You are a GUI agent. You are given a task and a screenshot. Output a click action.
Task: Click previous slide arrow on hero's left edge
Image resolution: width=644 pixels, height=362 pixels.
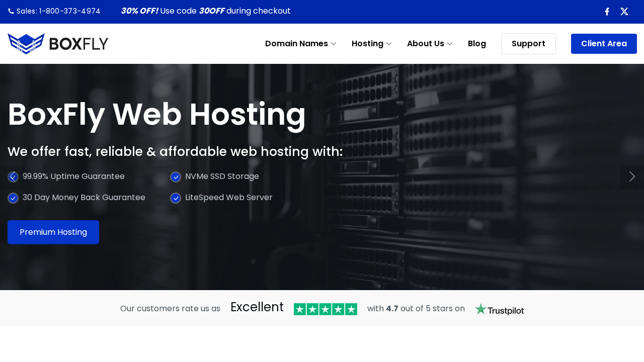[12, 176]
